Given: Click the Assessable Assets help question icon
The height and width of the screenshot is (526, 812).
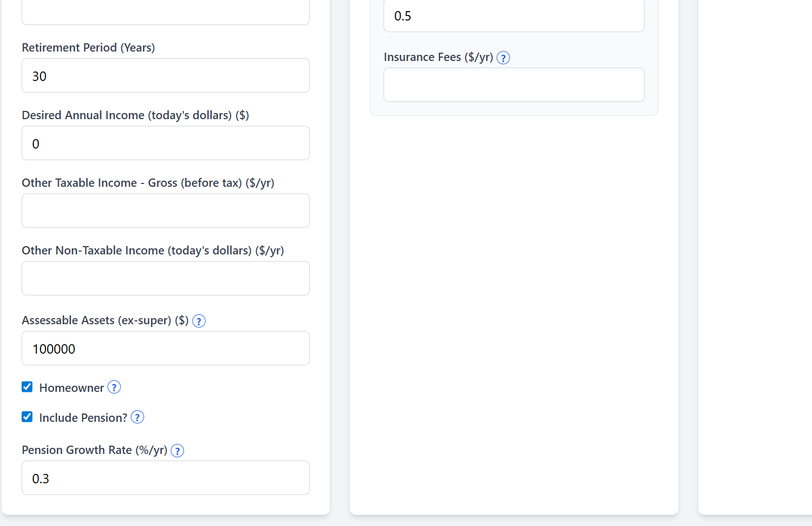Looking at the screenshot, I should click(x=199, y=321).
